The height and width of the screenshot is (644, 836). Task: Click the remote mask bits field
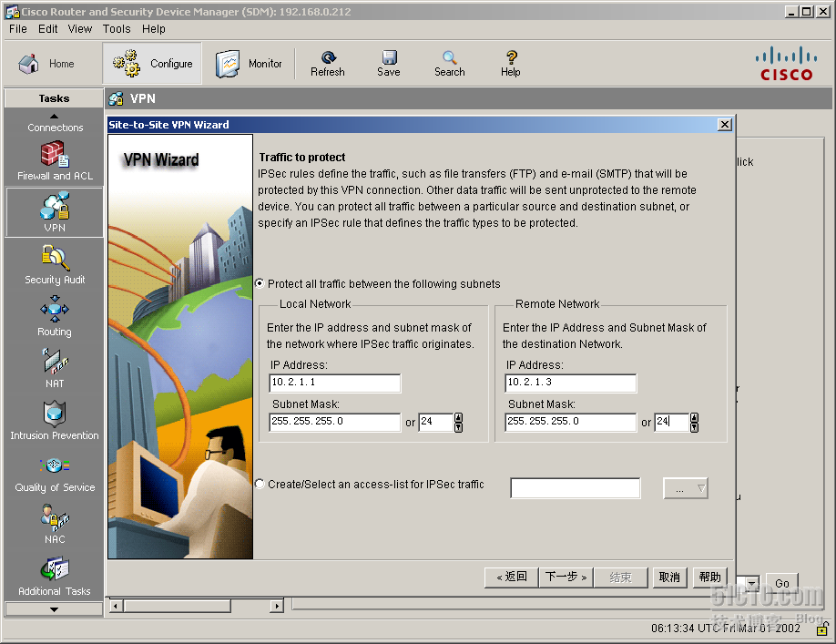point(672,423)
